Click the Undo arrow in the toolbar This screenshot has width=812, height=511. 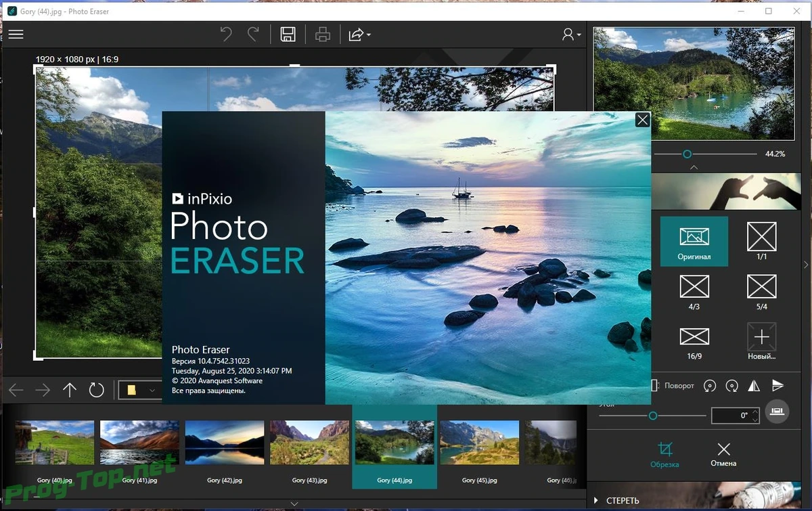(227, 35)
